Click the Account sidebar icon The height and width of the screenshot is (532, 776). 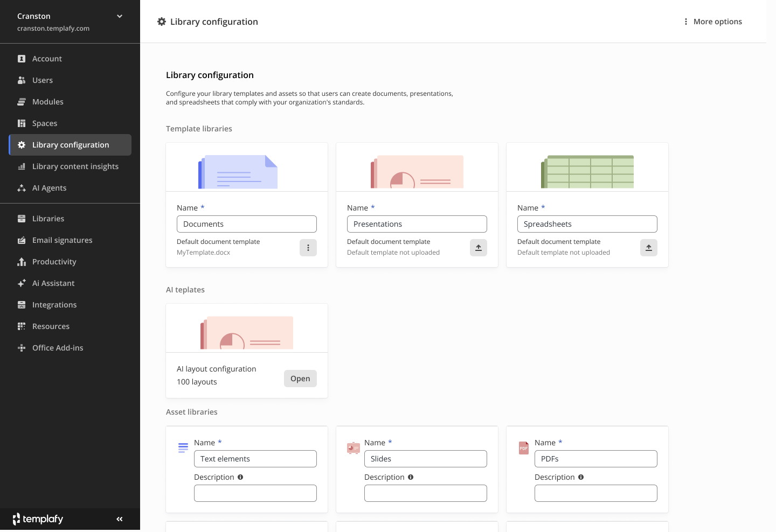22,59
